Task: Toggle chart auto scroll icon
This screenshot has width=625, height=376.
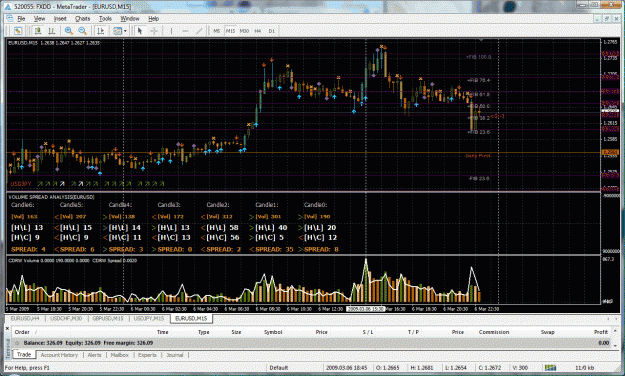Action: click(100, 31)
